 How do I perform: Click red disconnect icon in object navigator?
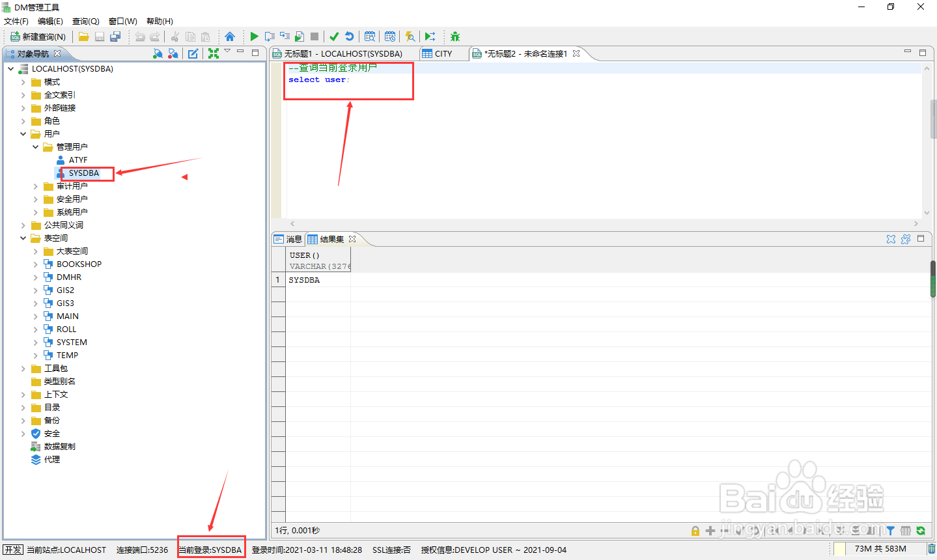point(173,53)
